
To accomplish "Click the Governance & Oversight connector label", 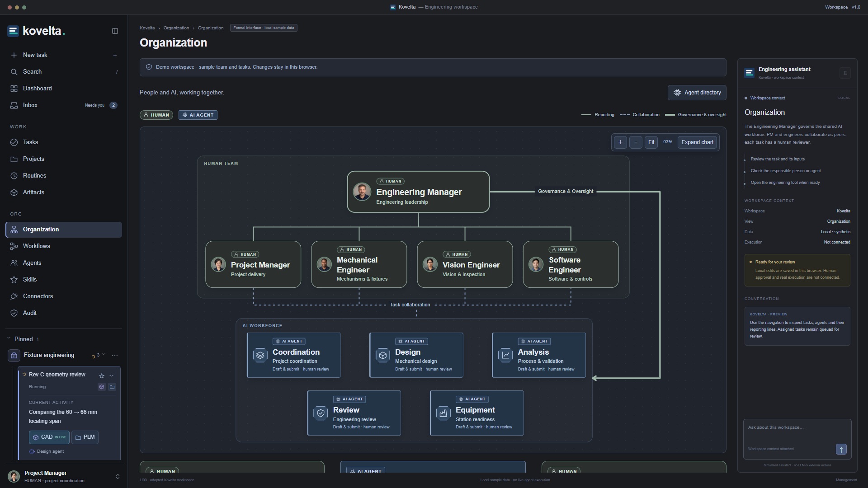I will 566,192.
